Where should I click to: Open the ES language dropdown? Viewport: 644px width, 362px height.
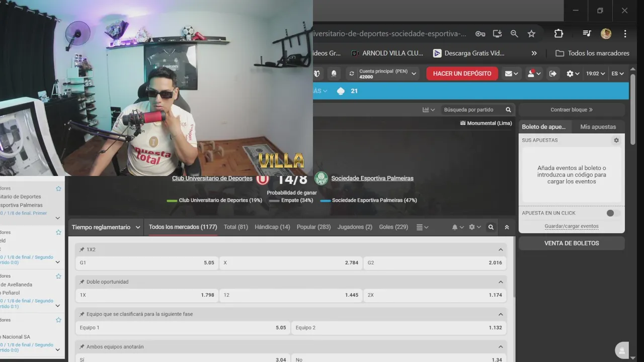(617, 73)
